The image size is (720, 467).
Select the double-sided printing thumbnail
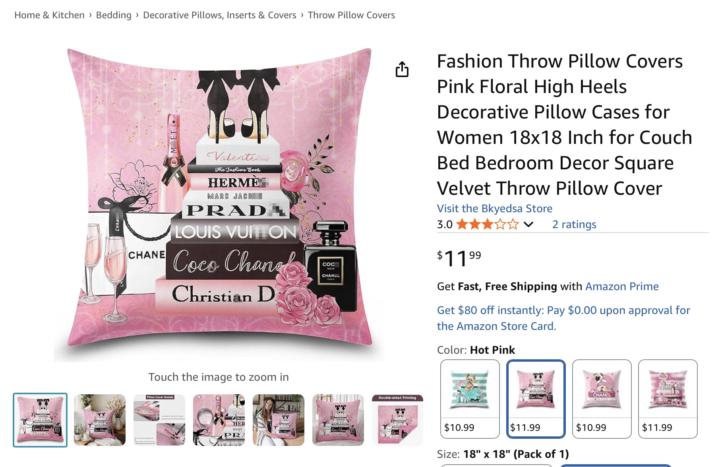[397, 420]
